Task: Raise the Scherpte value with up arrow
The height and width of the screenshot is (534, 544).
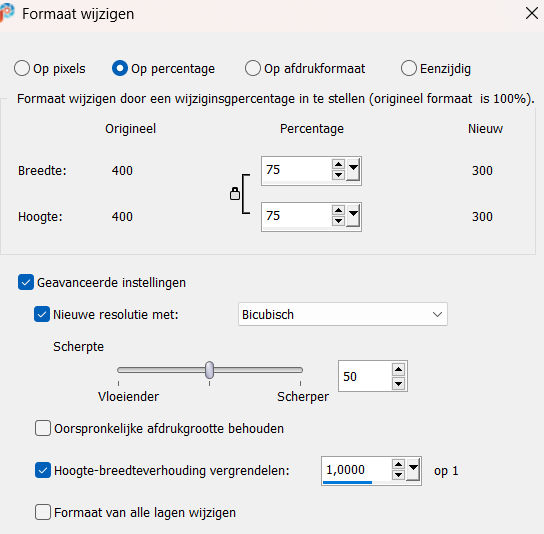Action: click(x=399, y=370)
